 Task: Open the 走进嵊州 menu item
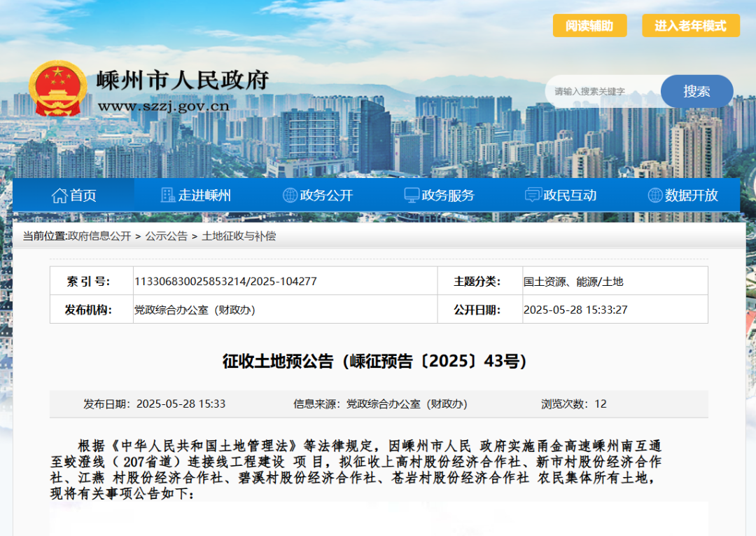pos(204,195)
